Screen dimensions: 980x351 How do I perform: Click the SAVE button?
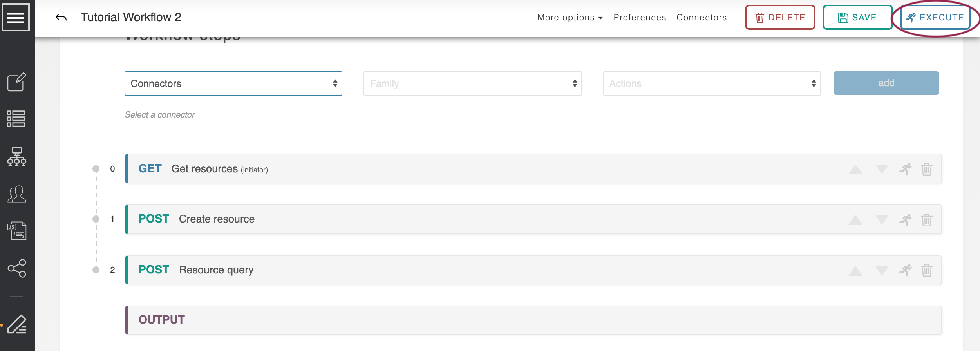pyautogui.click(x=857, y=18)
